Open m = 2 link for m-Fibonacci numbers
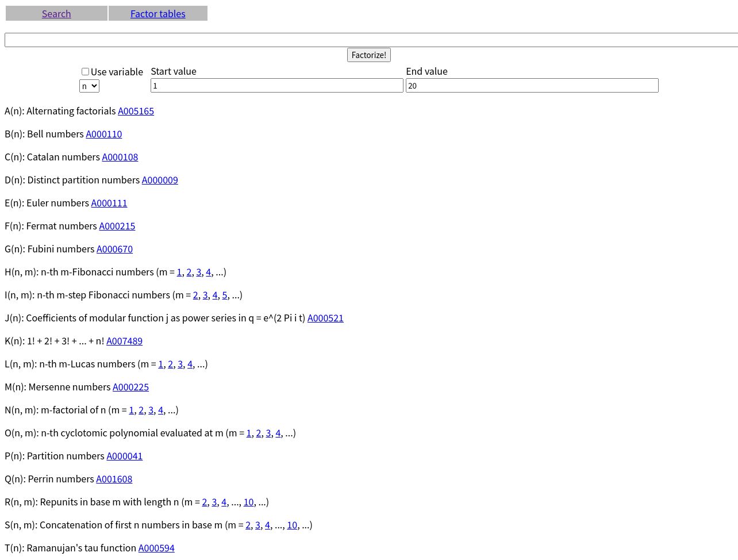 click(x=189, y=272)
